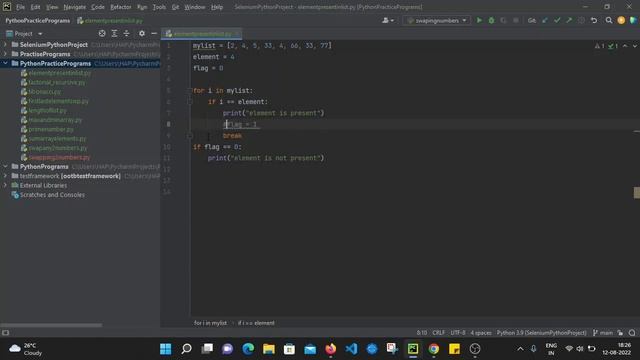Click the 4 spaces indent setting
This screenshot has width=640, height=360.
481,333
